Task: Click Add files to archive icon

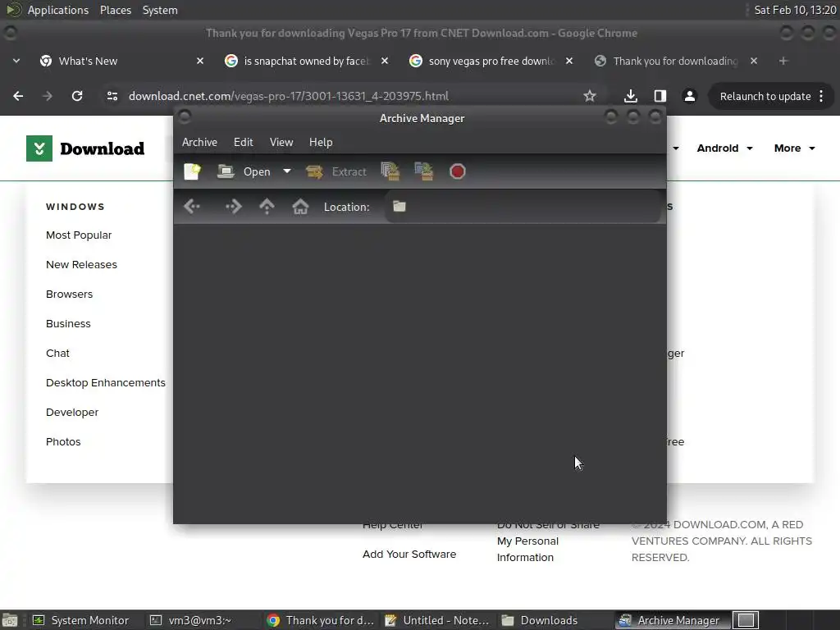Action: (x=390, y=171)
